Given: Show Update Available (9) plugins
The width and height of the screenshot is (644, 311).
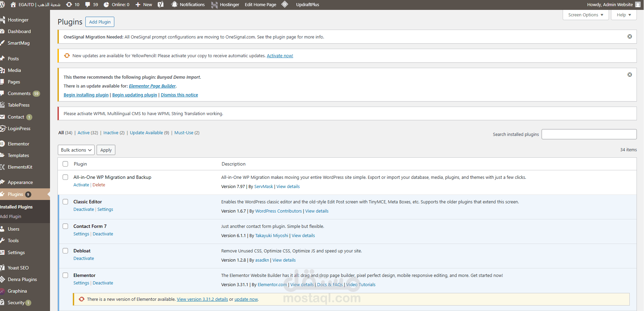Looking at the screenshot, I should coord(149,133).
